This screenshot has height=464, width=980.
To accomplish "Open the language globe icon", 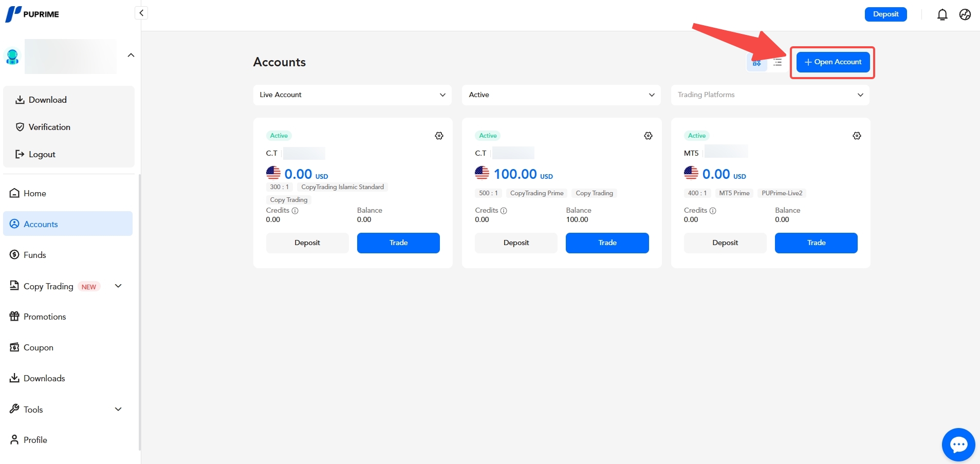I will [x=965, y=14].
